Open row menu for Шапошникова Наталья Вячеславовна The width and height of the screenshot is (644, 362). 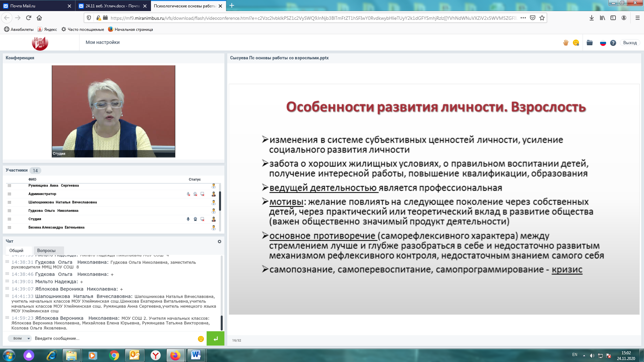9,202
